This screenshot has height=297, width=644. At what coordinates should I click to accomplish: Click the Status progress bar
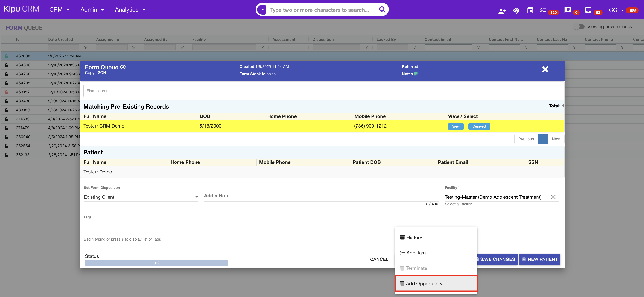pos(156,263)
